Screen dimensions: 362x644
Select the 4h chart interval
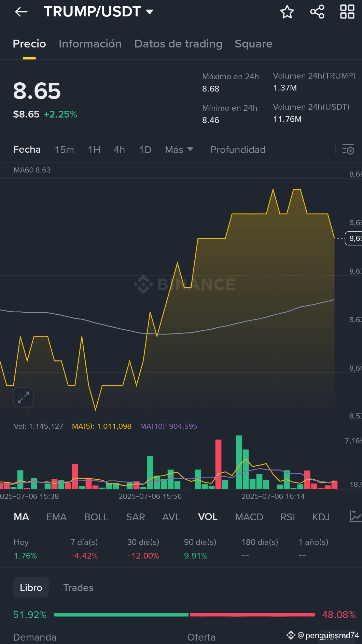pos(119,150)
